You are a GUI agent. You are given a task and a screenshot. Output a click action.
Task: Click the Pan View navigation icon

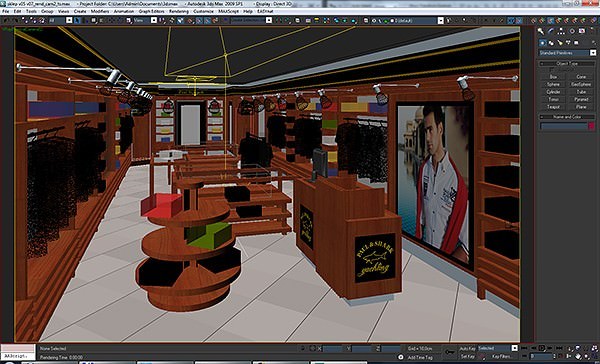coord(578,357)
